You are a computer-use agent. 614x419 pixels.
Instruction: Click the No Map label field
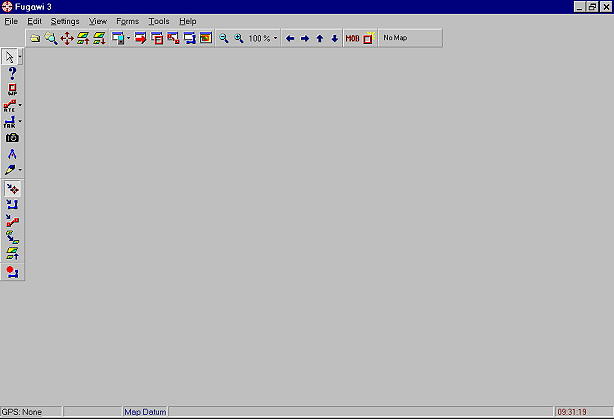(395, 38)
